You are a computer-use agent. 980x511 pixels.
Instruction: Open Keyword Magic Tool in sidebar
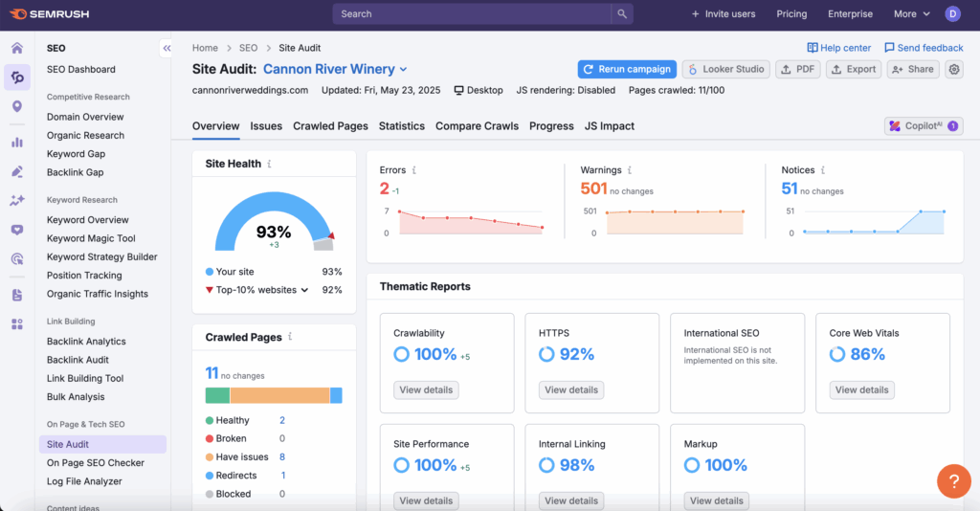[x=91, y=238]
